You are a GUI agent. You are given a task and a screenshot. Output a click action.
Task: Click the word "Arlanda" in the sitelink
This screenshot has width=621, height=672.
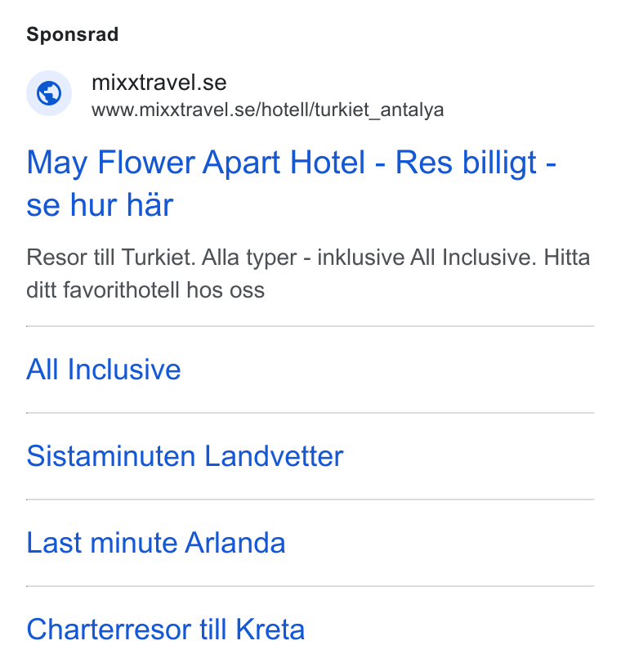click(235, 543)
